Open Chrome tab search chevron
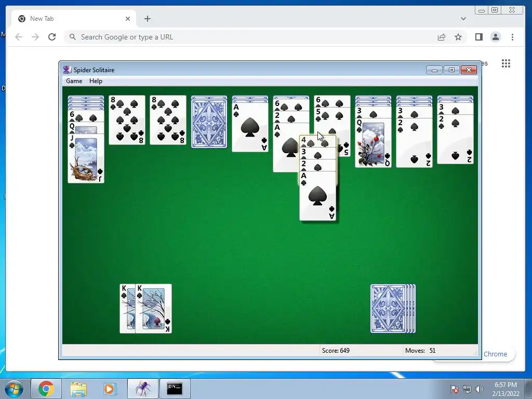The width and height of the screenshot is (532, 399). (x=463, y=19)
